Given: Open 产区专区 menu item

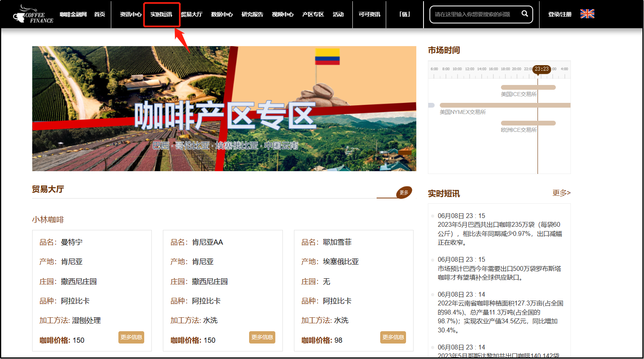Looking at the screenshot, I should [x=313, y=14].
